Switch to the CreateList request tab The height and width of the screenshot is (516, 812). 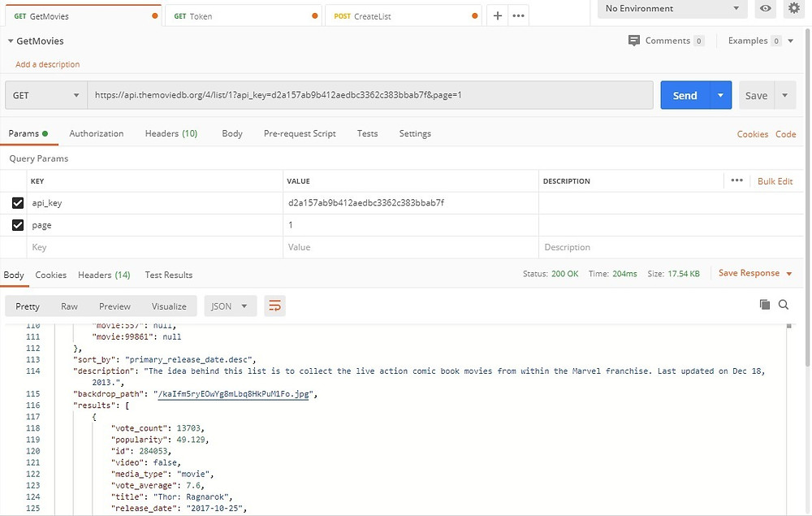[x=403, y=16]
